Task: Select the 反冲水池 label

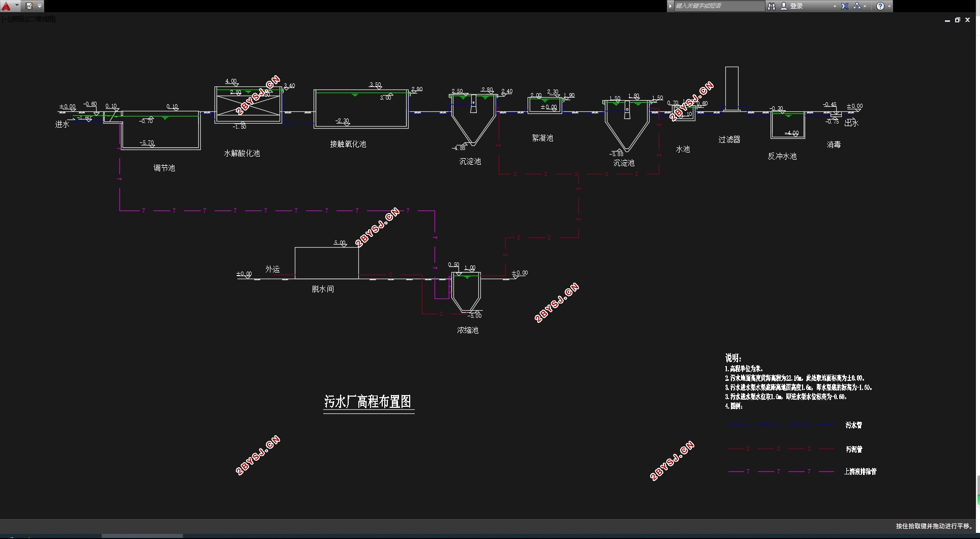Action: (x=782, y=156)
